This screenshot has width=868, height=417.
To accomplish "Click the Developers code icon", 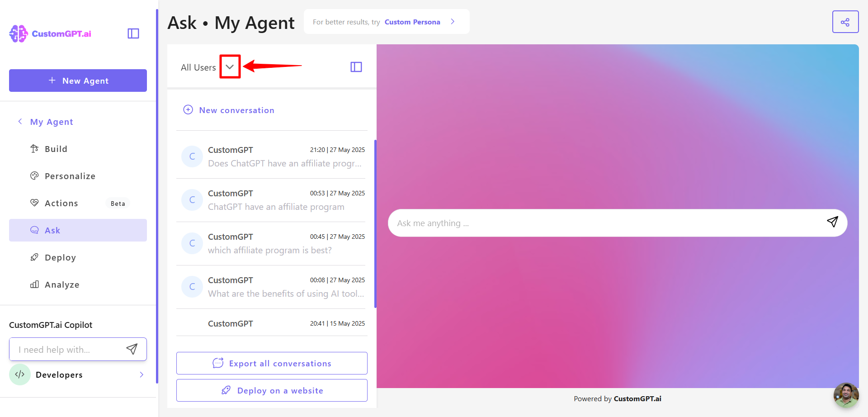I will pyautogui.click(x=20, y=374).
